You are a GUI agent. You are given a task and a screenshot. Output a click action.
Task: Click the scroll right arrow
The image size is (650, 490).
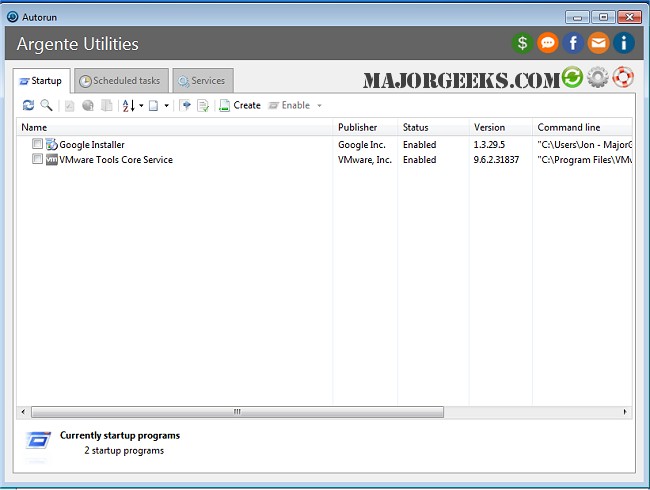[x=625, y=412]
